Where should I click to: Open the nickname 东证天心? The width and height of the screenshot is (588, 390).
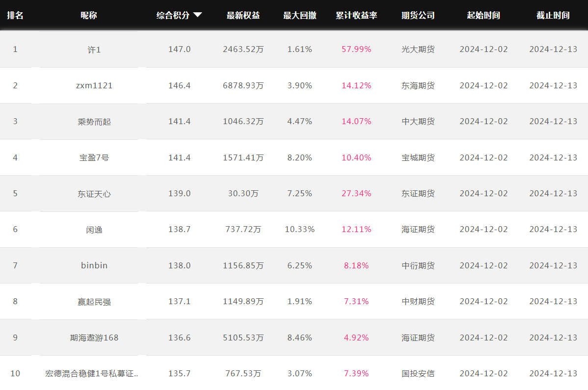[94, 194]
